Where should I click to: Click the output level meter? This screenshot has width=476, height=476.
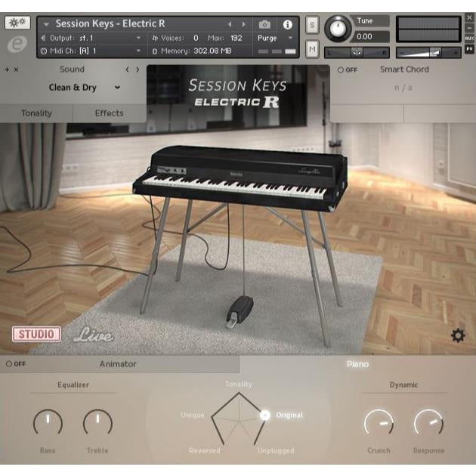(x=428, y=29)
